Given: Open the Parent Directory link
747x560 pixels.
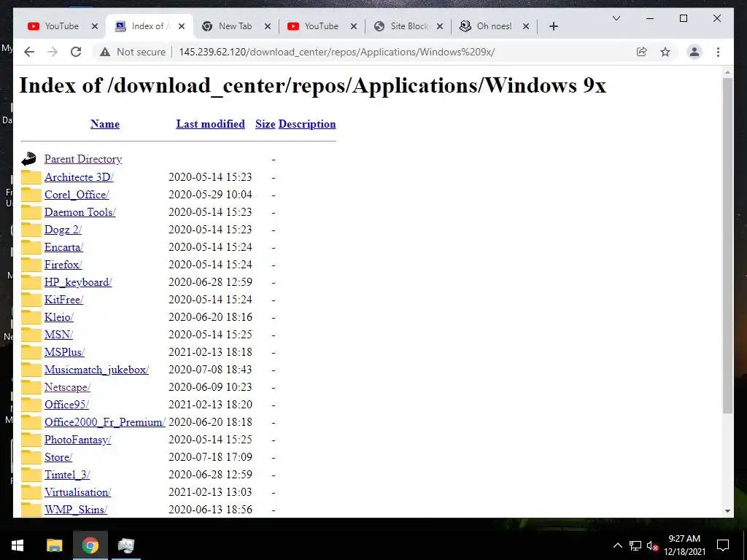Looking at the screenshot, I should 83,159.
